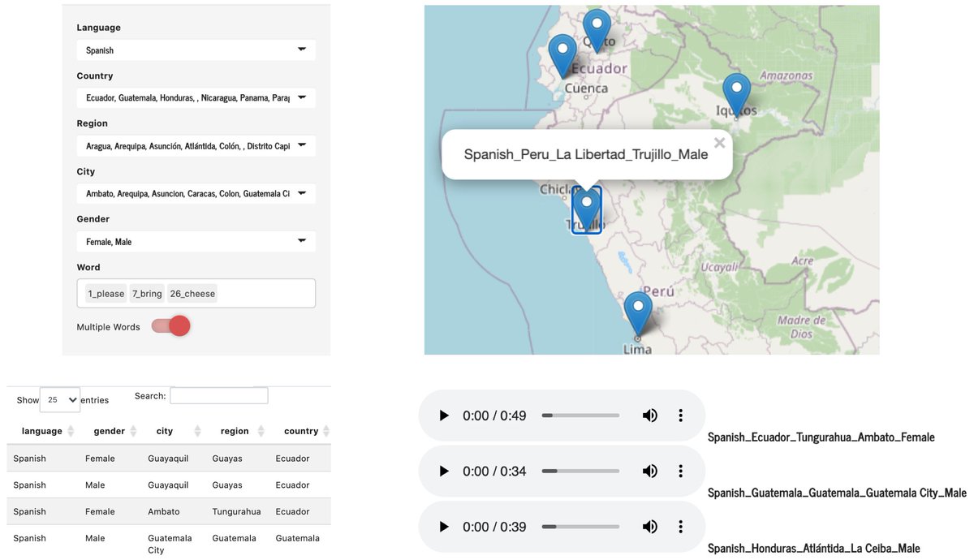Image resolution: width=974 pixels, height=560 pixels.
Task: Close the Trujillo Male map popup
Action: pyautogui.click(x=719, y=143)
